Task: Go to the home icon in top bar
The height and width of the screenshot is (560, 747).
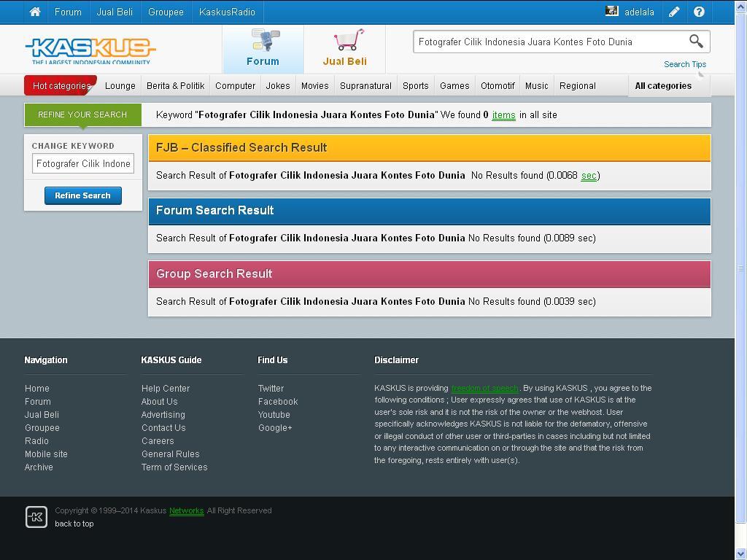Action: 35,12
